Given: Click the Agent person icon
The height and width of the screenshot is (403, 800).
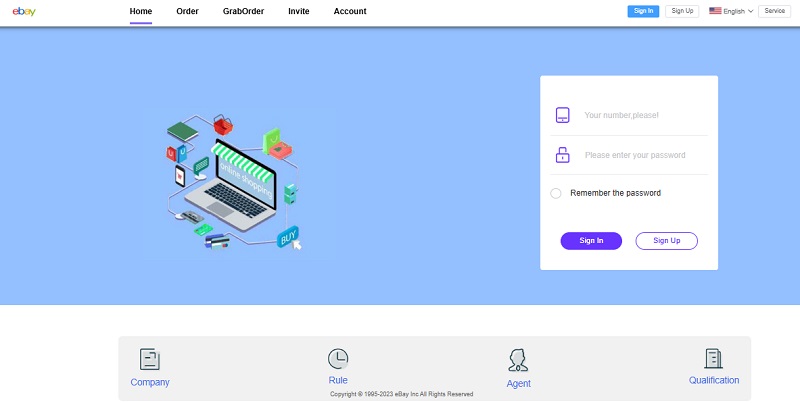Looking at the screenshot, I should click(518, 361).
